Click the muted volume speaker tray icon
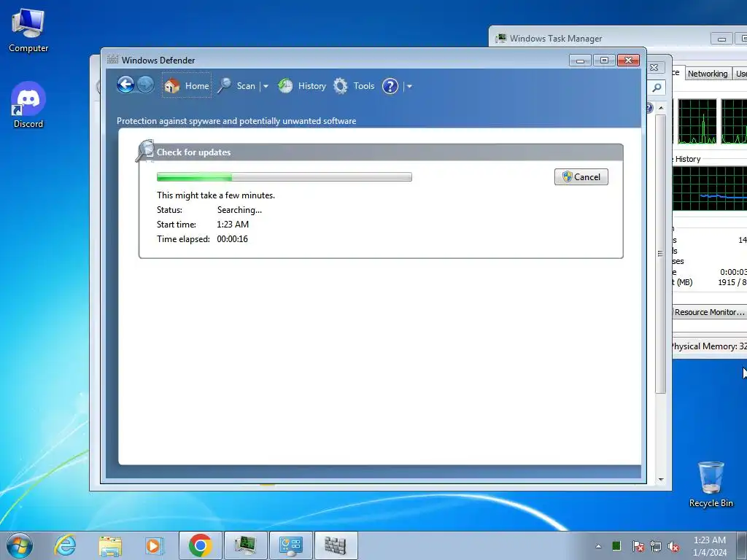This screenshot has height=560, width=747. pyautogui.click(x=673, y=546)
